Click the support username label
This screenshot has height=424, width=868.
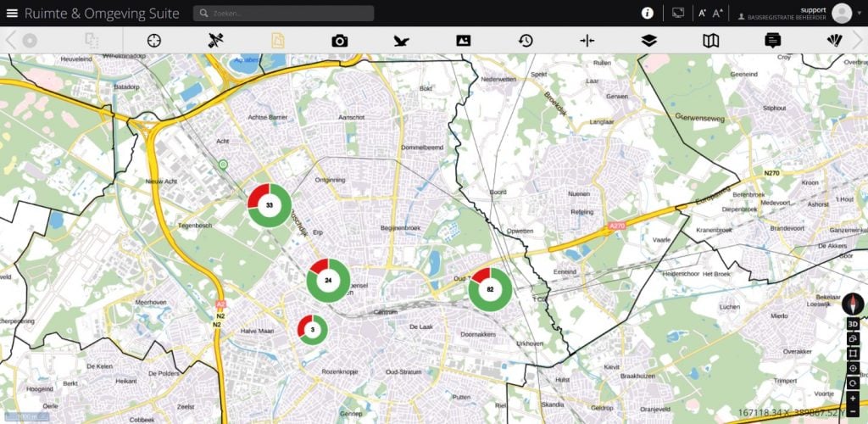pos(813,9)
